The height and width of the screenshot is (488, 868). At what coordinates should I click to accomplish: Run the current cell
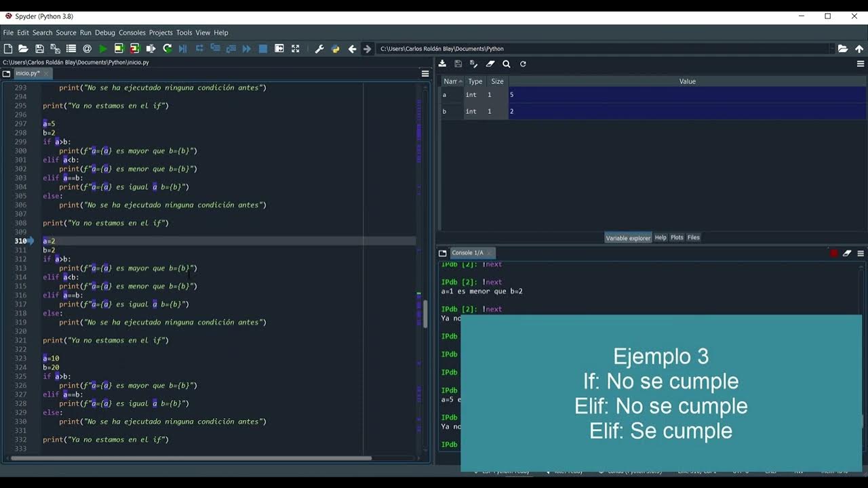[119, 49]
